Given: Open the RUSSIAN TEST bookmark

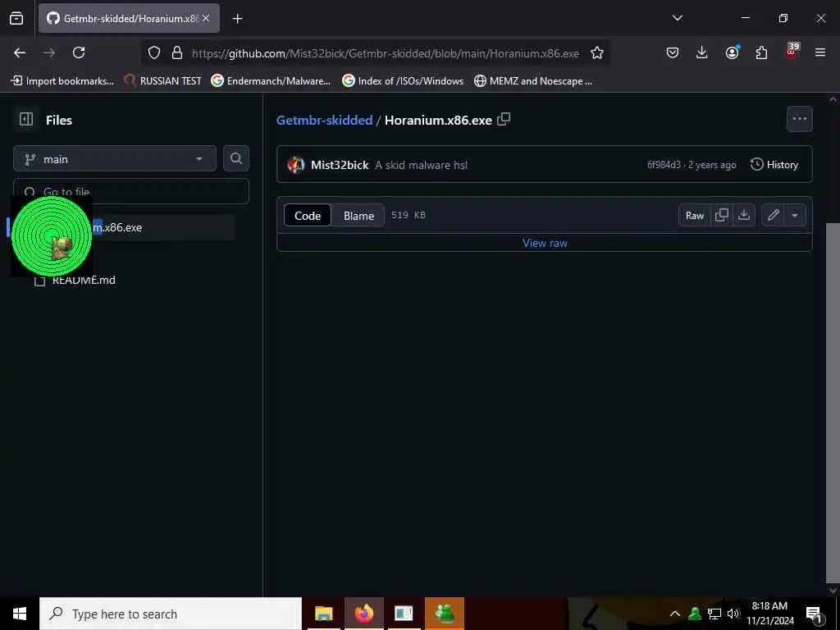Looking at the screenshot, I should click(x=163, y=81).
